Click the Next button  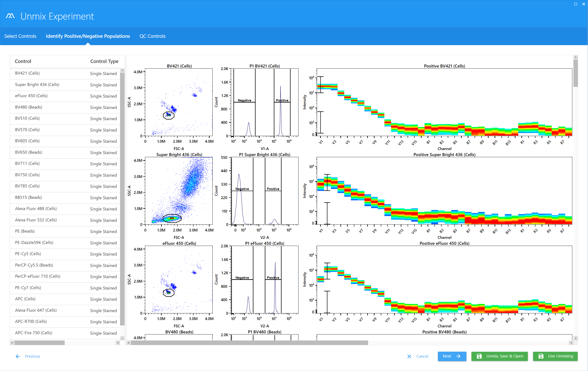pyautogui.click(x=452, y=356)
